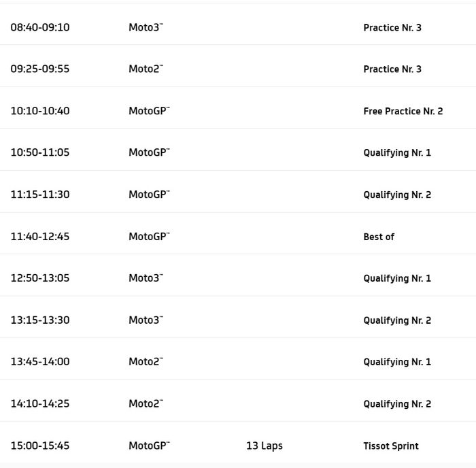Screen dimensions: 476x468
Task: Select Moto3 Practice Nr. 3 session label
Action: (x=392, y=28)
